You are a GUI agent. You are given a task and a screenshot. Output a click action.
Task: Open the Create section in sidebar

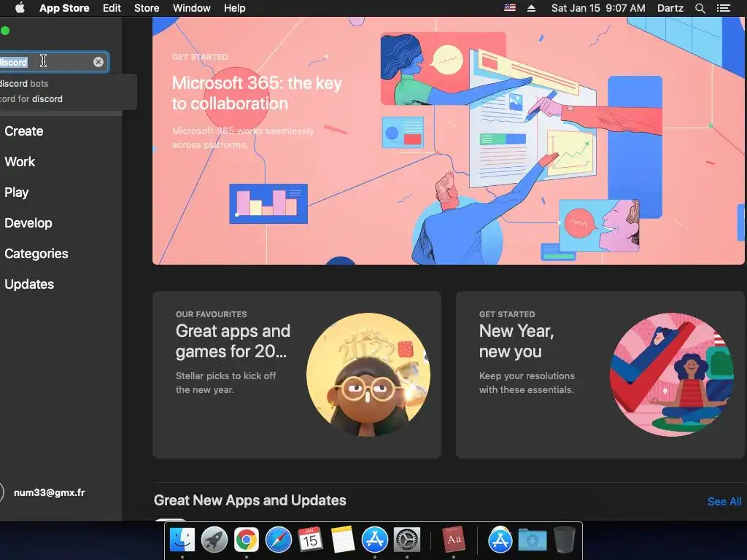(x=24, y=131)
